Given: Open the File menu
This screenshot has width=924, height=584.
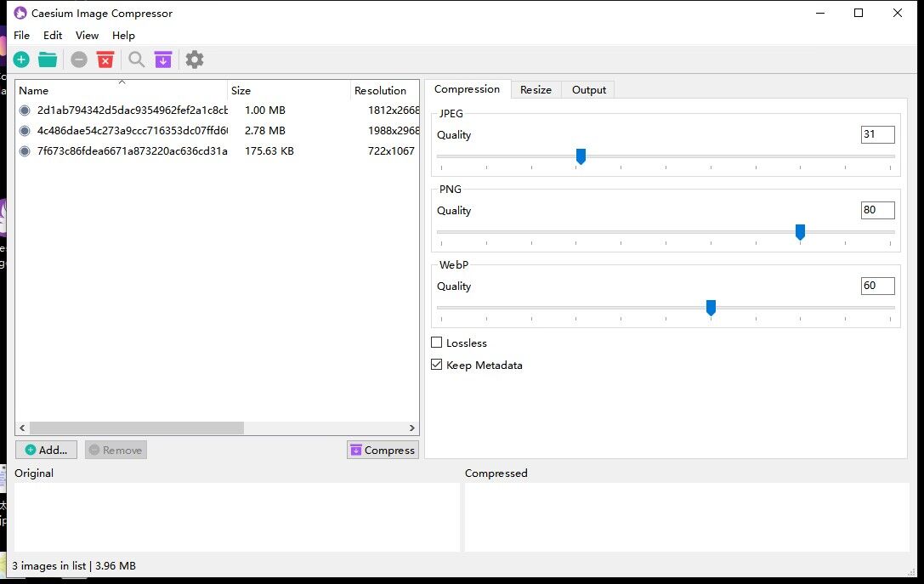Looking at the screenshot, I should click(x=22, y=36).
